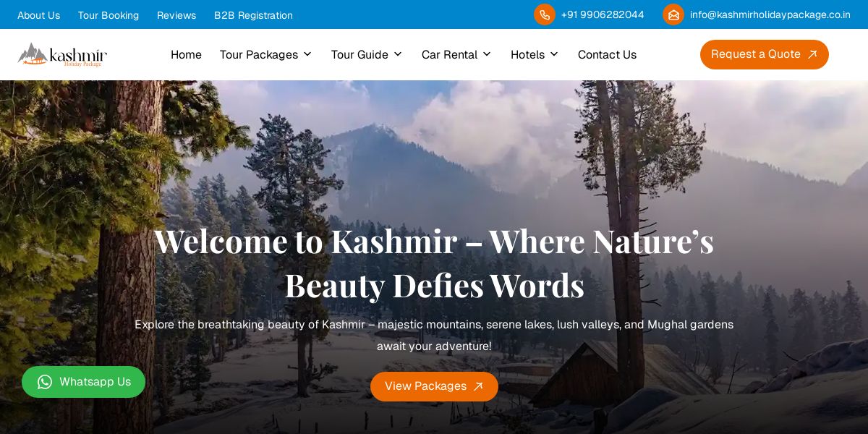Image resolution: width=868 pixels, height=434 pixels.
Task: Click the orange phone icon in top bar
Action: click(545, 14)
